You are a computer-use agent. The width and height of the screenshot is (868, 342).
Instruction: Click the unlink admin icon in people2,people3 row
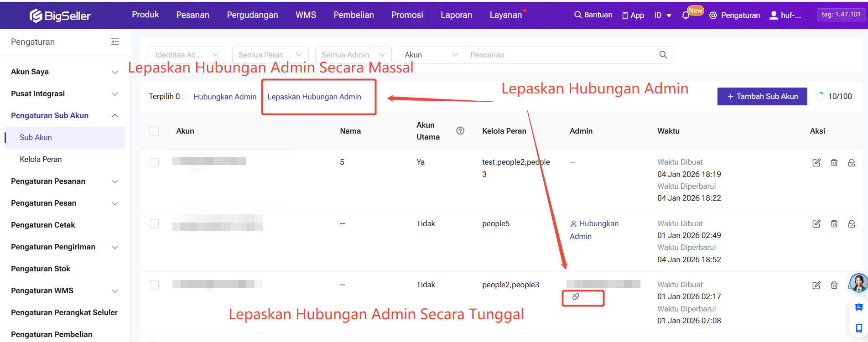tap(576, 297)
